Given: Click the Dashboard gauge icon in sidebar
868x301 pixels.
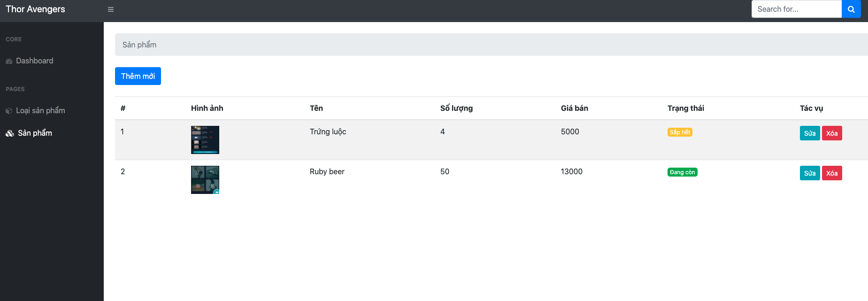Looking at the screenshot, I should 9,61.
